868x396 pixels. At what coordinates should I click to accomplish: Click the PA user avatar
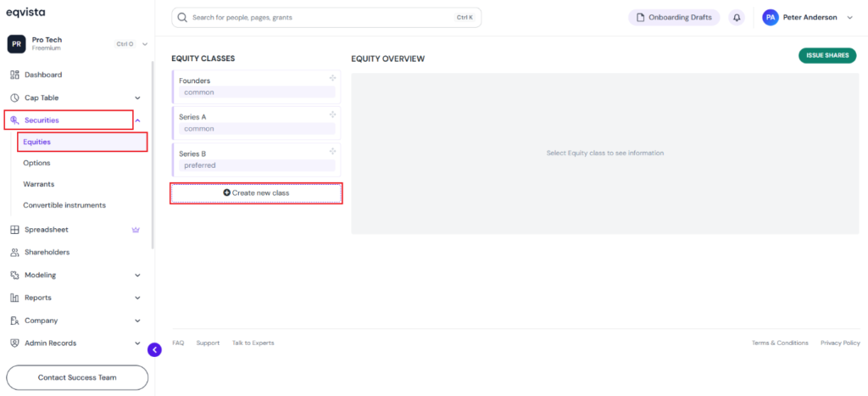point(770,18)
